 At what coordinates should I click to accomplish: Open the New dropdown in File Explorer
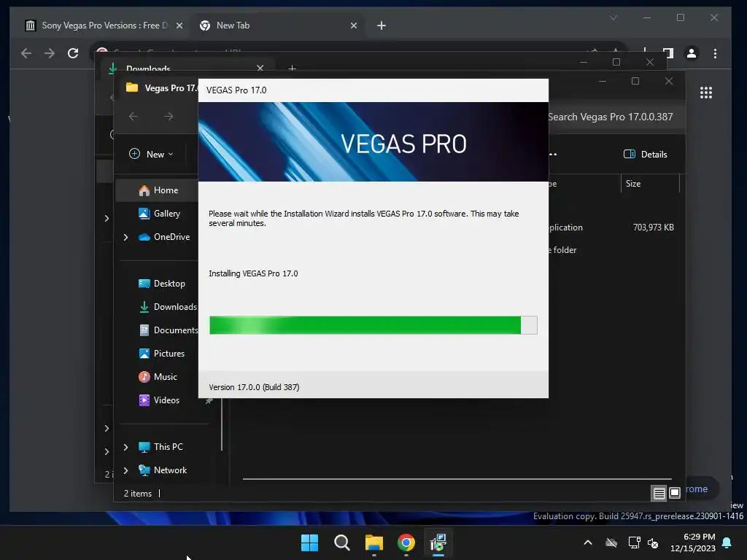point(152,154)
